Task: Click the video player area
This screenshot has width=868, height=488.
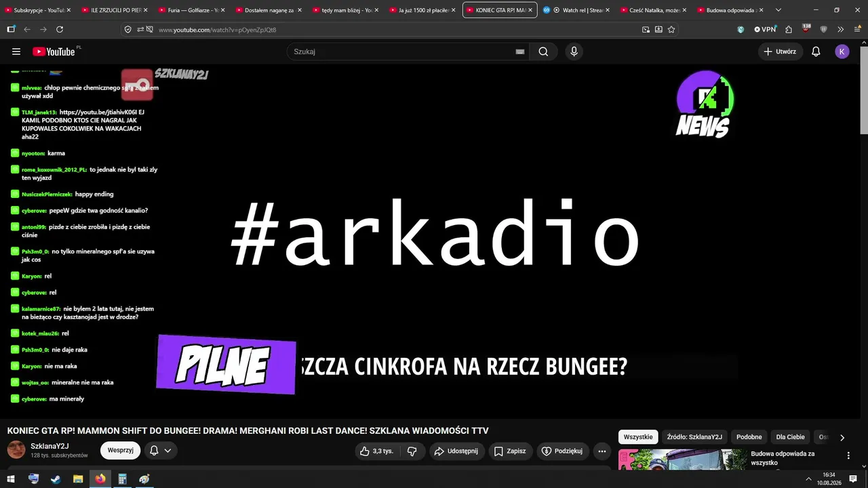Action: (x=431, y=241)
